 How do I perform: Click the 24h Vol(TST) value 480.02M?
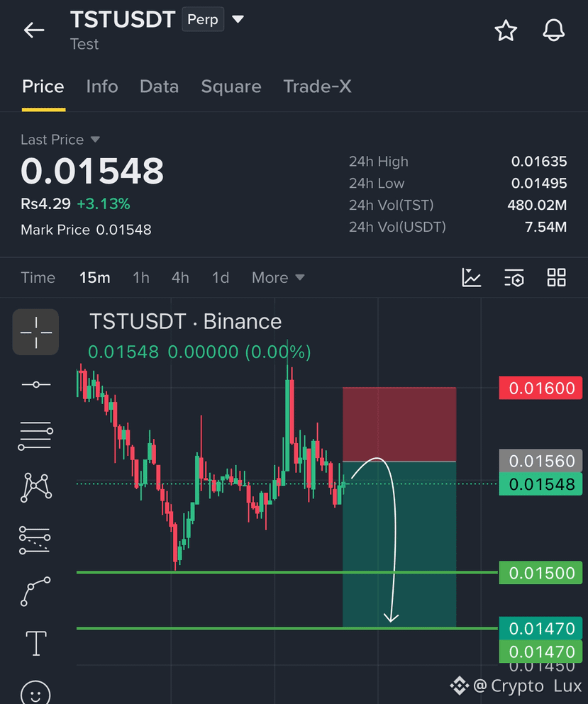tap(537, 205)
